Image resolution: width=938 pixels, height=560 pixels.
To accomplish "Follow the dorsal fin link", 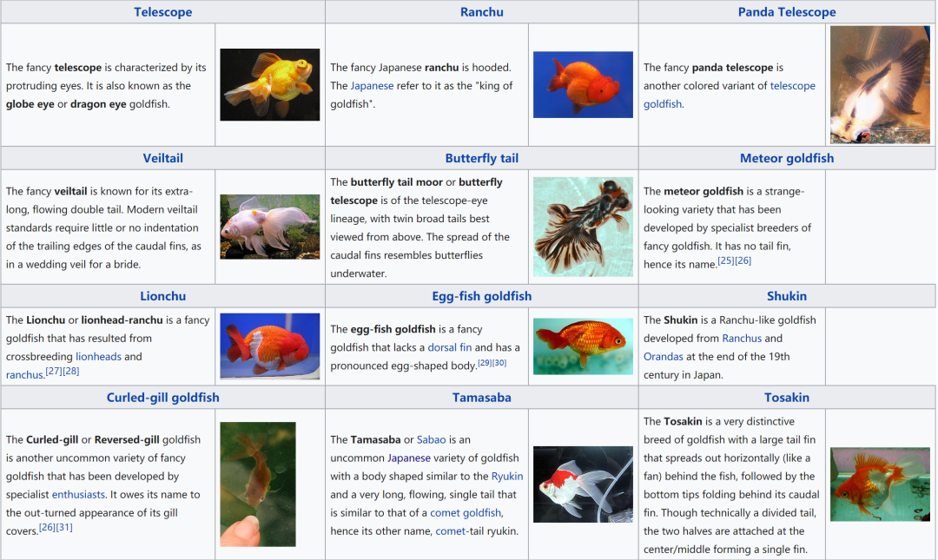I will point(450,347).
